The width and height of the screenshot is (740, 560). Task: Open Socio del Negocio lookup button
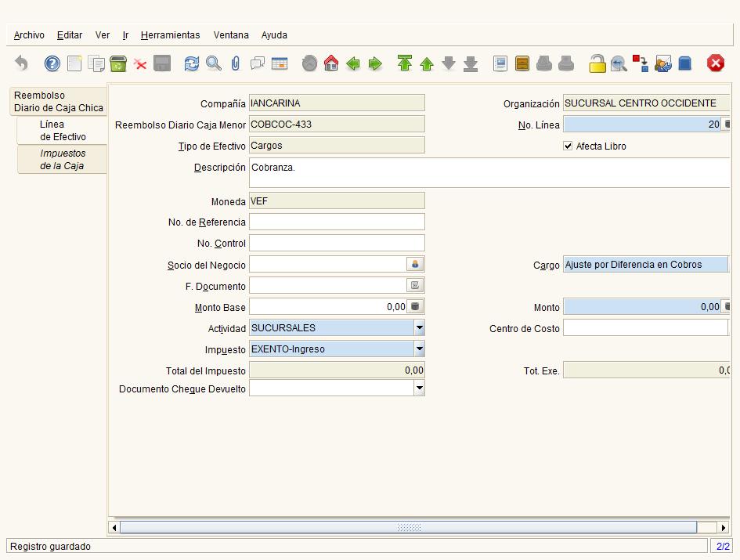tap(415, 265)
